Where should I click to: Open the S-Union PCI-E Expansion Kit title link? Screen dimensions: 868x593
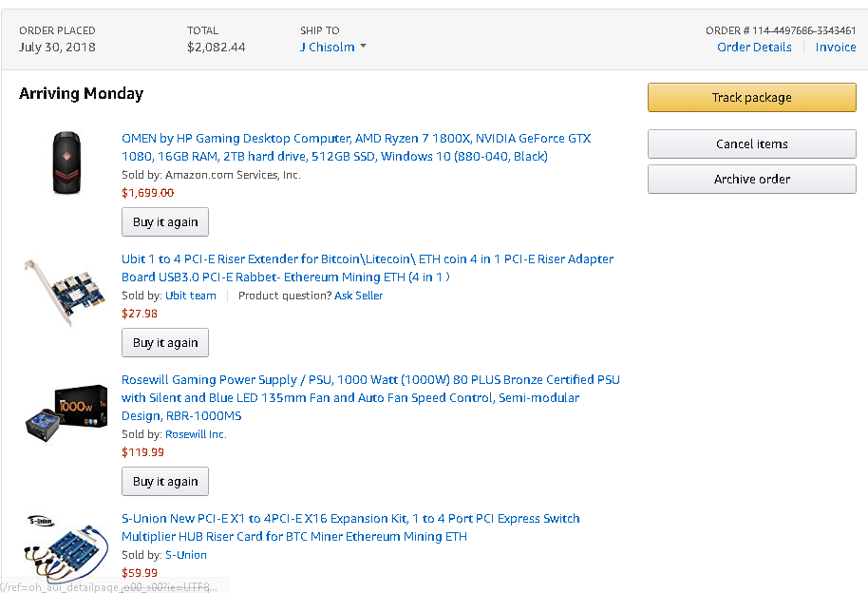pyautogui.click(x=350, y=519)
